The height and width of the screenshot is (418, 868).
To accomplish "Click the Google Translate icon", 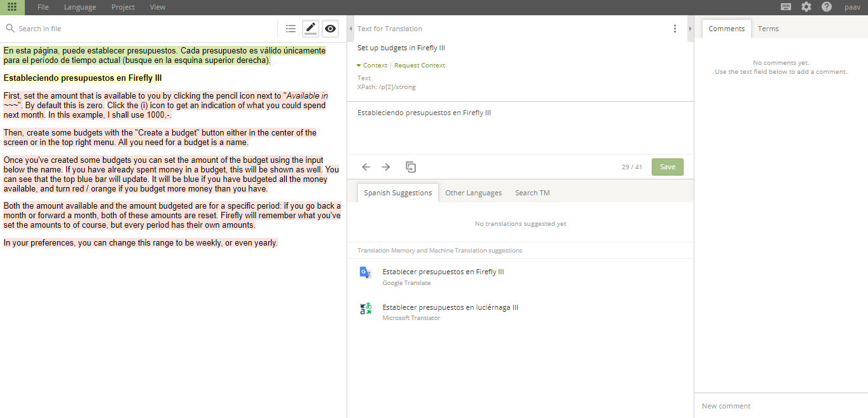I will coord(366,272).
